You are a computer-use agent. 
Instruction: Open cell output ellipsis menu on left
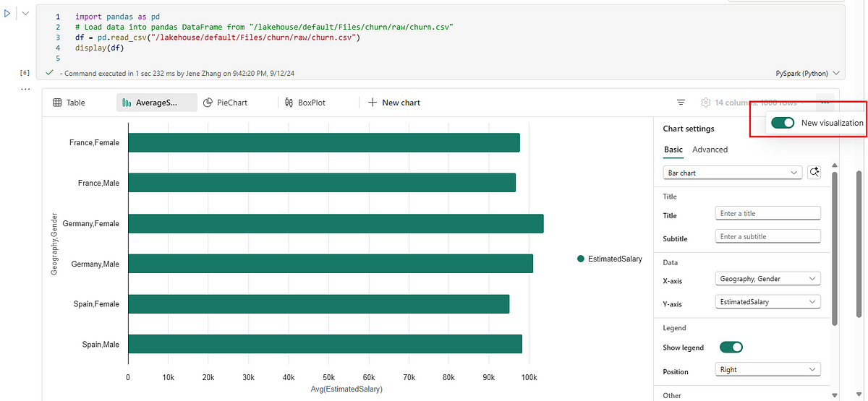26,89
